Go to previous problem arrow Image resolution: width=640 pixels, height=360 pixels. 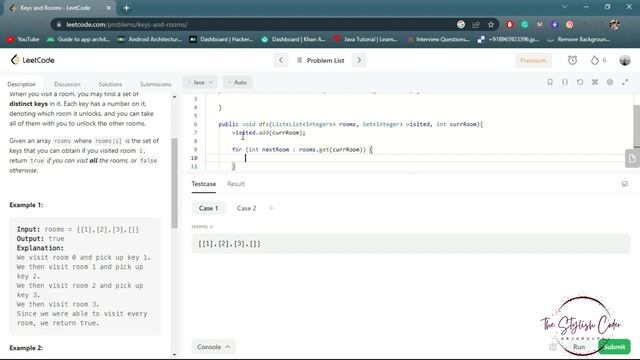281,60
